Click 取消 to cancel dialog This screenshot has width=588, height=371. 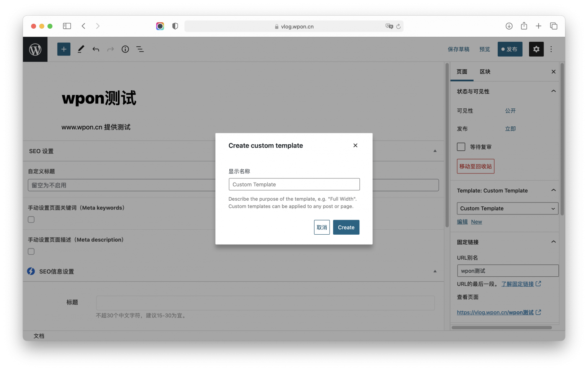(x=322, y=227)
